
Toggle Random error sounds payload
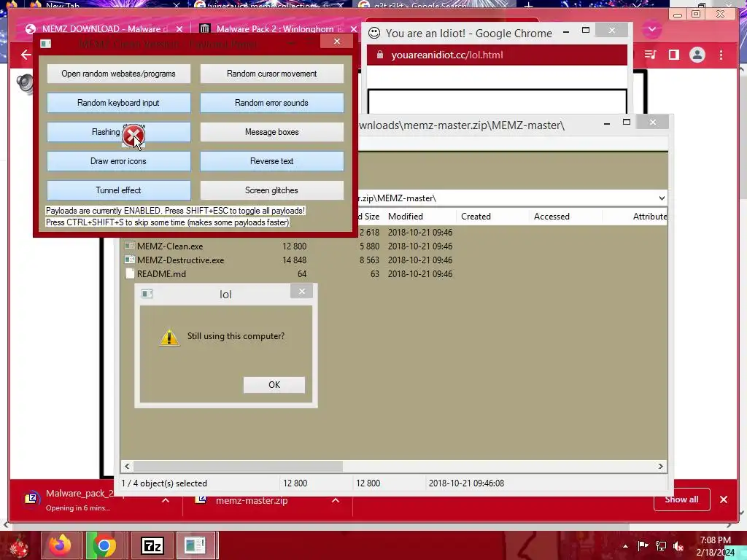coord(271,103)
